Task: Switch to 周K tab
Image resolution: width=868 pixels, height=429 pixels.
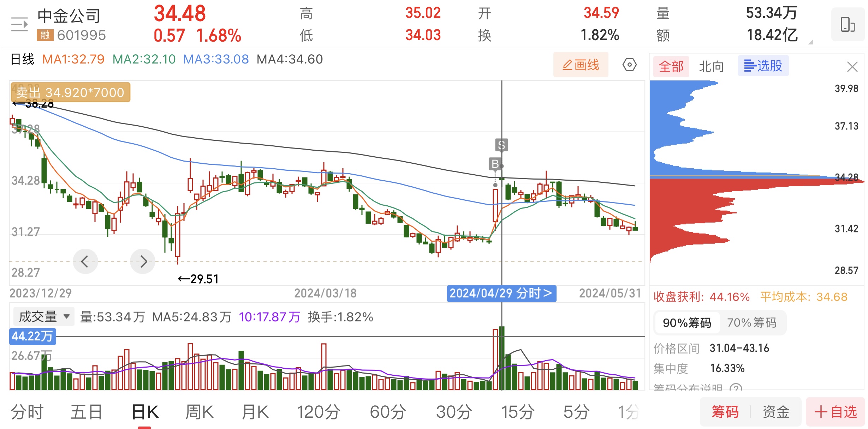Action: (200, 412)
